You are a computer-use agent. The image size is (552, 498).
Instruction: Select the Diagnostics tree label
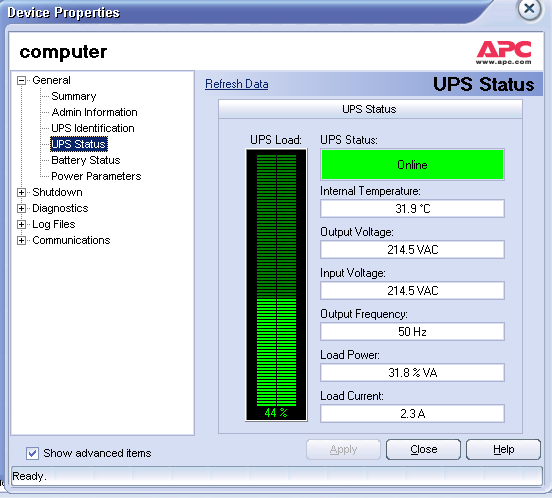click(60, 208)
